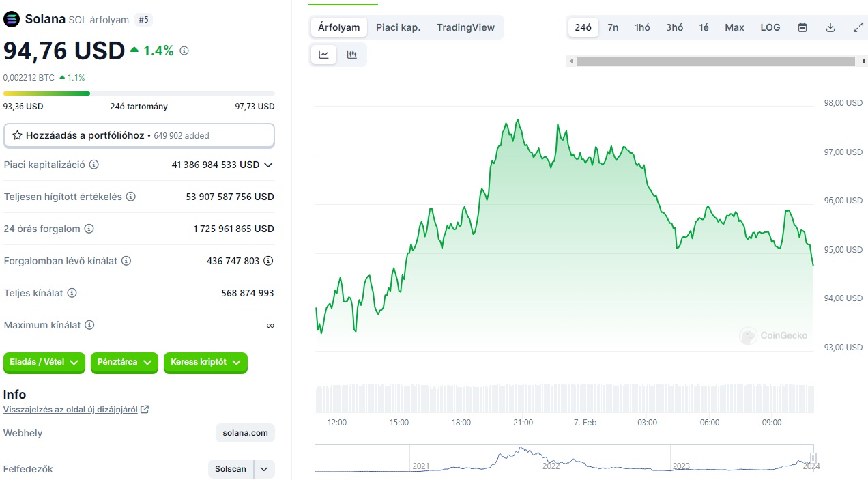
Task: Click the horizontal scrollbar thumb
Action: [x=716, y=61]
